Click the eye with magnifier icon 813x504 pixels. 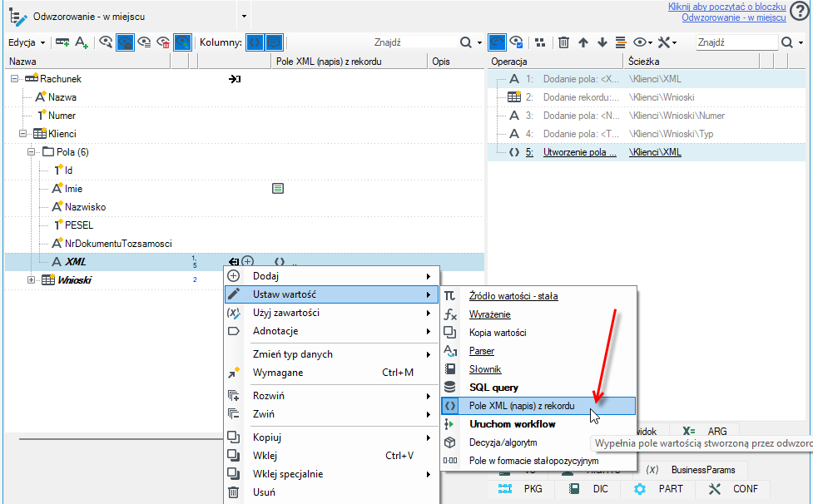tap(106, 42)
